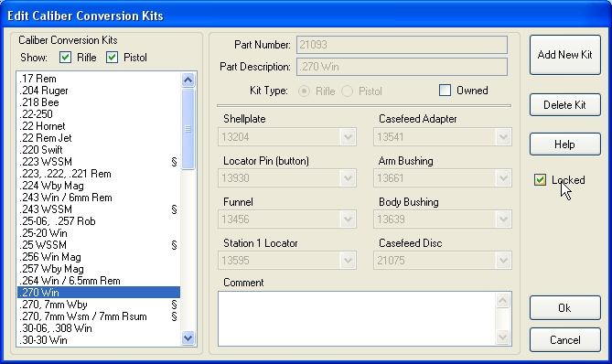
Task: Select .30-06, .308 Win entry
Action: coord(99,328)
